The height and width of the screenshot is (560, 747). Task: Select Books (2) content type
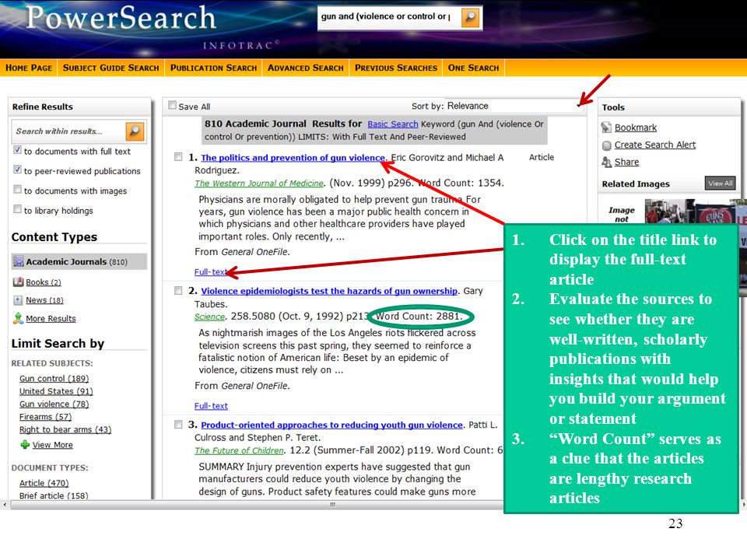[x=44, y=282]
